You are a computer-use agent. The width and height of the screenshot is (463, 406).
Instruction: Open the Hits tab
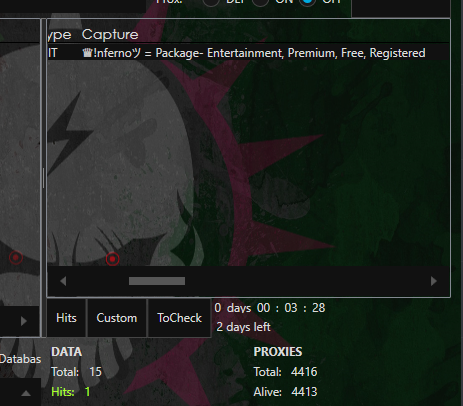66,318
